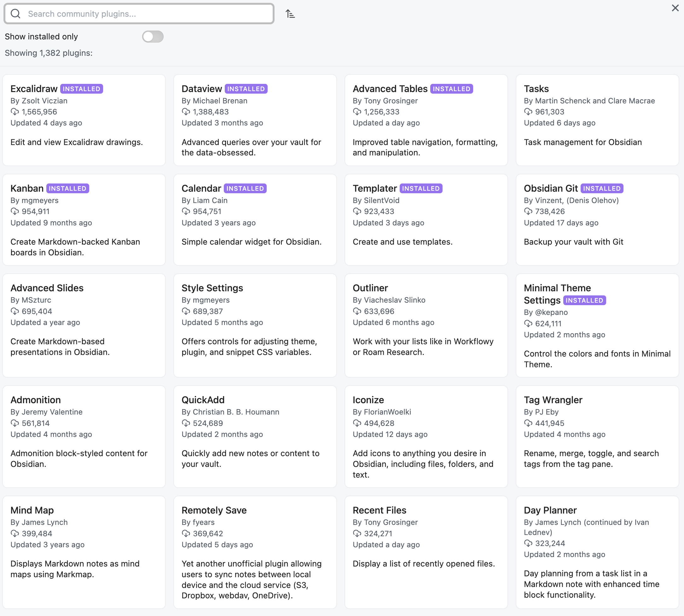Select the Style Settings plugin title
The height and width of the screenshot is (616, 684).
pos(212,288)
